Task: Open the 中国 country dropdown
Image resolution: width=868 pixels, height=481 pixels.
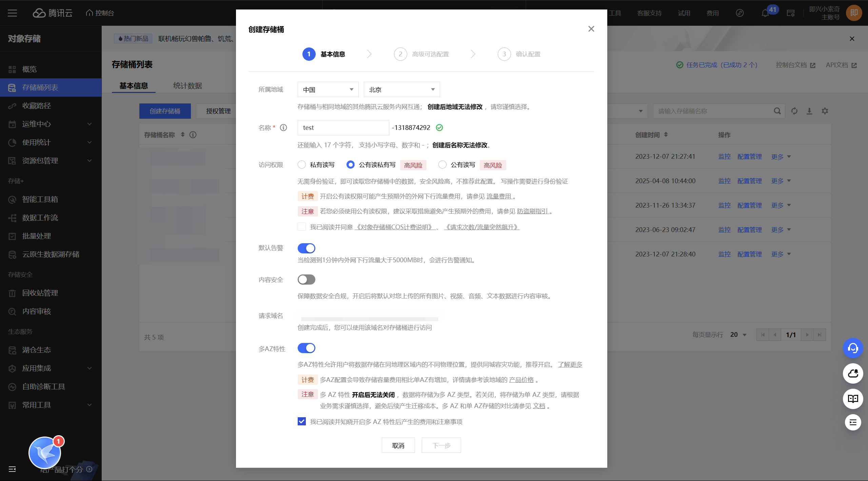Action: tap(328, 90)
